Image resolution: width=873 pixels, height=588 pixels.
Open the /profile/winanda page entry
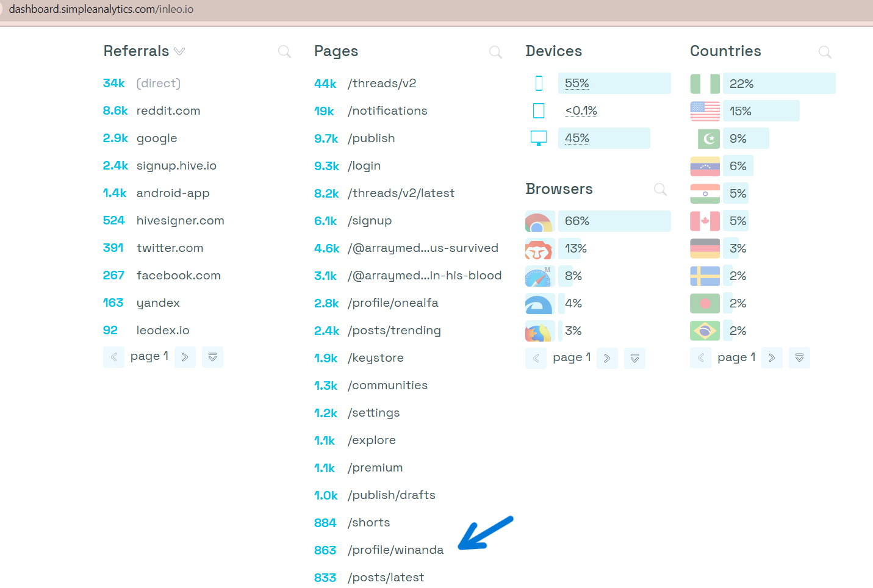(x=395, y=550)
